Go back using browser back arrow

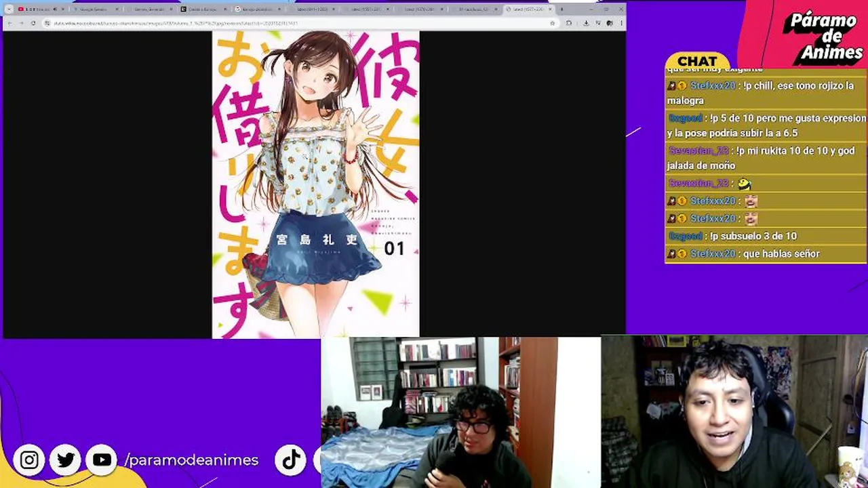tap(9, 23)
